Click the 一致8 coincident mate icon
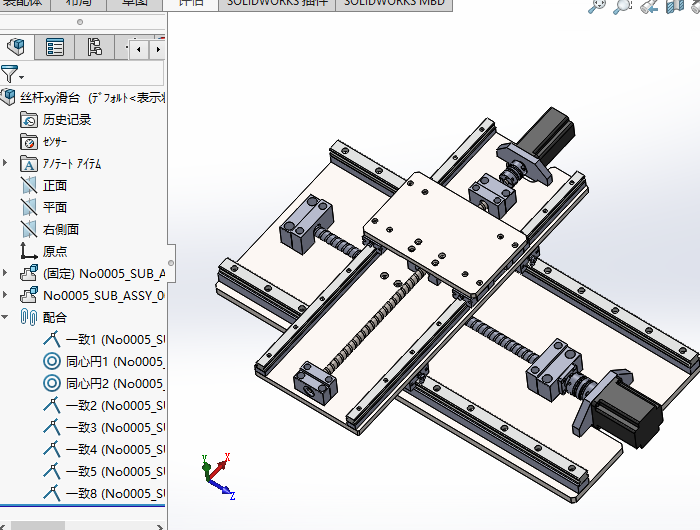Screen dimensions: 700x530 coord(52,493)
